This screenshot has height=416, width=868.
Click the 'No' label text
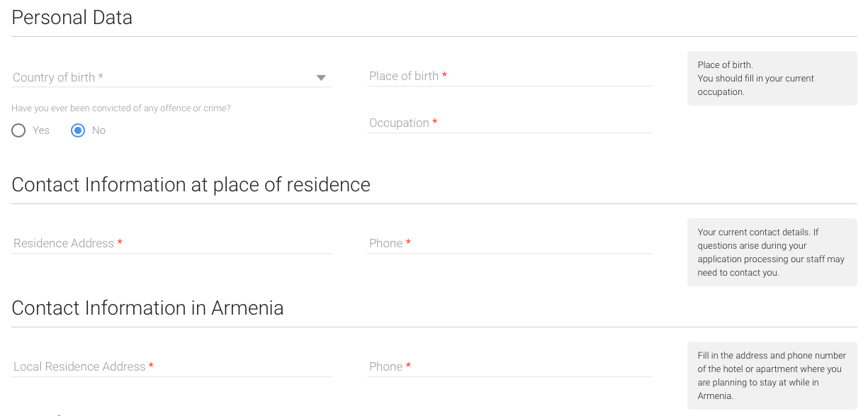(x=98, y=130)
